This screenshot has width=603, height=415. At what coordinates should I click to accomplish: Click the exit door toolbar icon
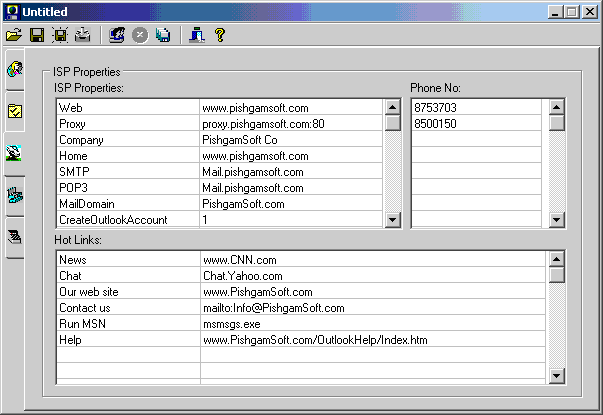click(197, 35)
